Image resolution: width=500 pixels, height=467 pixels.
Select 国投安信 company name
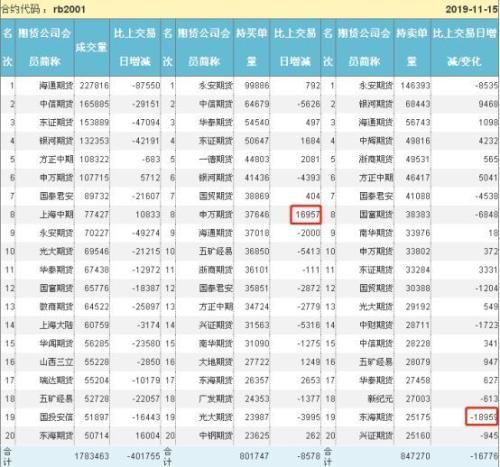[56, 417]
